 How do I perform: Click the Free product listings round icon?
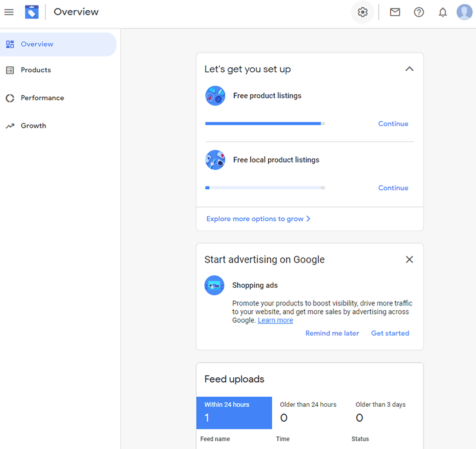click(215, 95)
